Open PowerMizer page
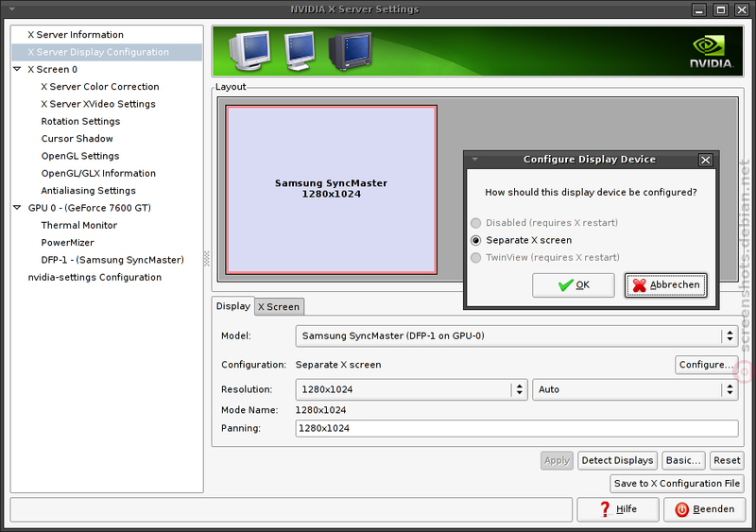 coord(67,243)
